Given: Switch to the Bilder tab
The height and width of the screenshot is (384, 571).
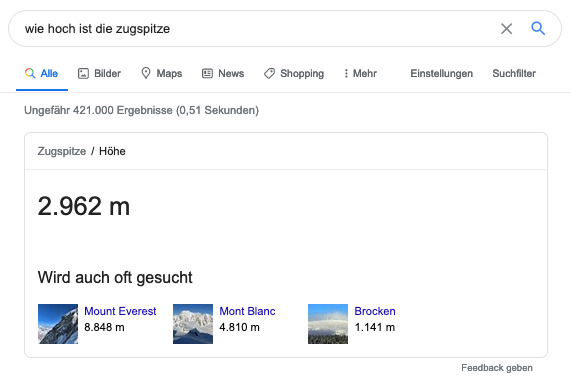Looking at the screenshot, I should coord(99,74).
